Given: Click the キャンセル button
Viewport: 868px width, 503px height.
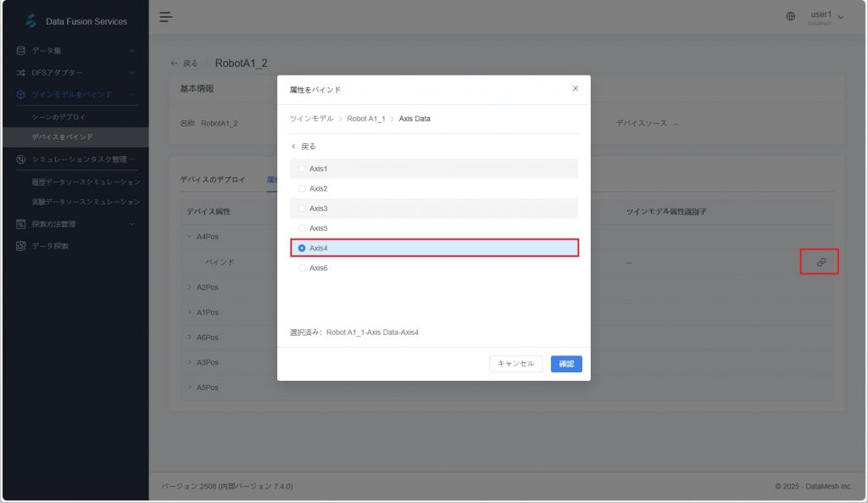Looking at the screenshot, I should 515,364.
